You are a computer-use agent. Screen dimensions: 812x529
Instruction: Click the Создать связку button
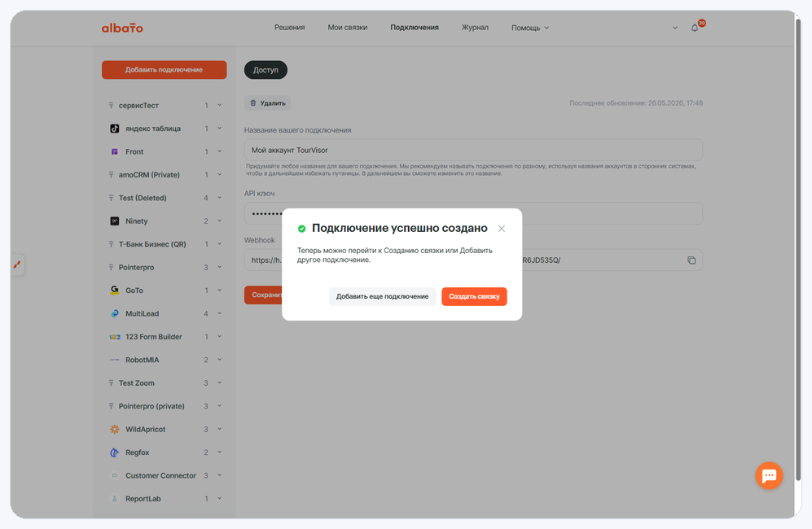coord(474,296)
